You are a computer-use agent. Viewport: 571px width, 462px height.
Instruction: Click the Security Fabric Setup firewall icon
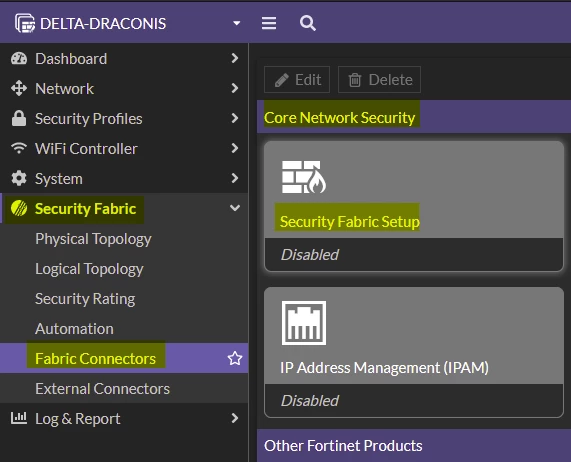click(x=304, y=177)
